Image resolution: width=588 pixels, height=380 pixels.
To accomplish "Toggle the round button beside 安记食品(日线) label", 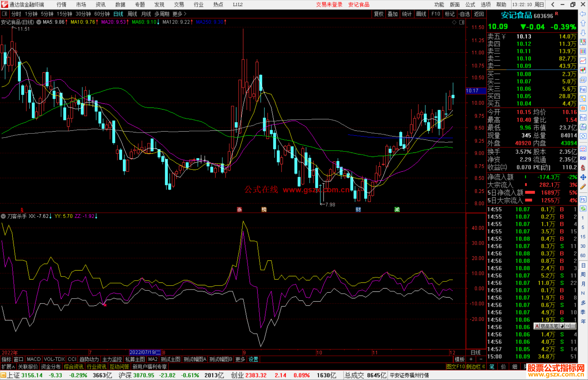I will 39,22.
